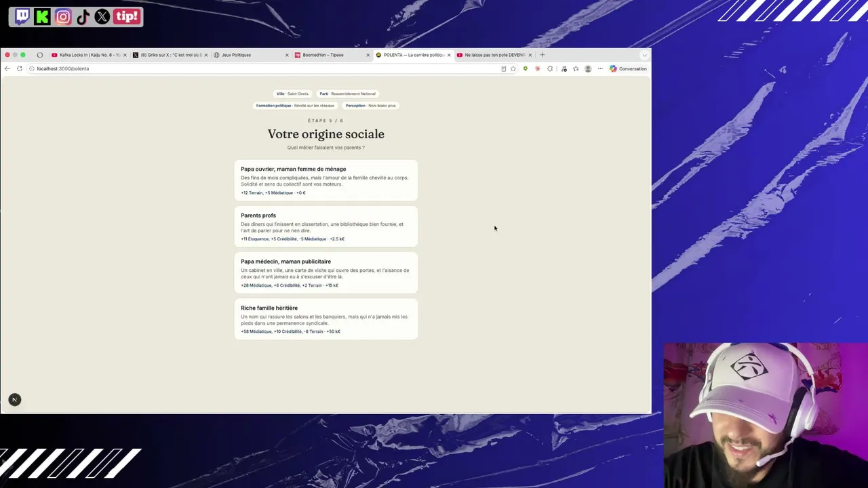Close the Griko sur X tab
Screen dimensions: 868x488
click(206, 55)
